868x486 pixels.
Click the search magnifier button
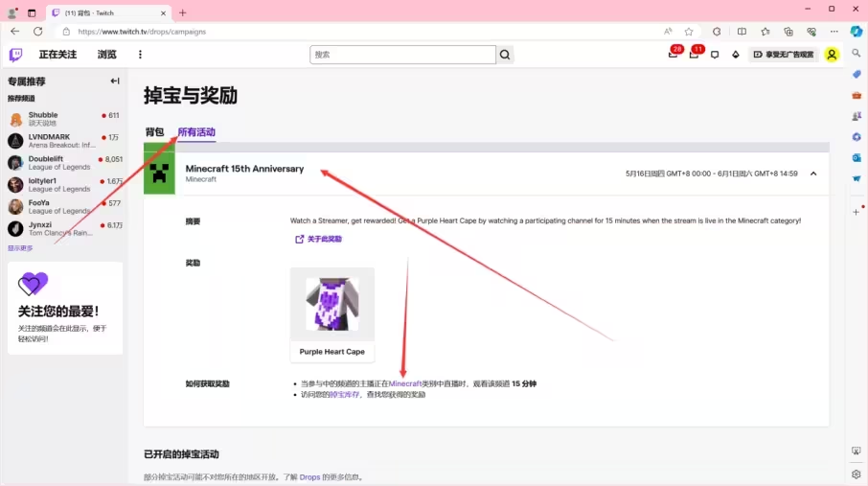point(505,55)
